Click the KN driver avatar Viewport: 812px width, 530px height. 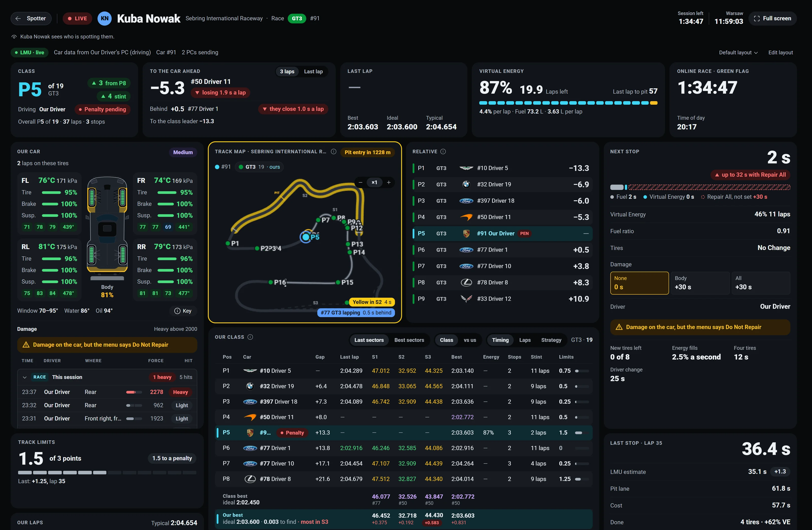point(105,19)
